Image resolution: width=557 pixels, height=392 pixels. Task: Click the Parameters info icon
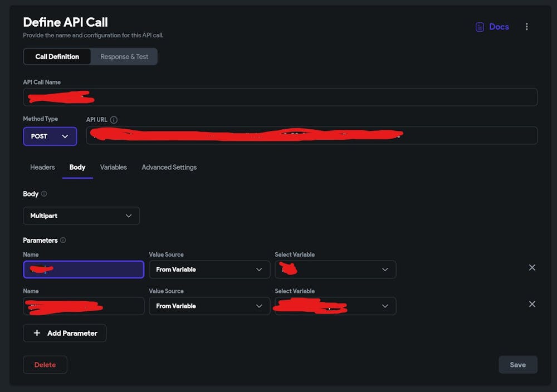(x=62, y=240)
